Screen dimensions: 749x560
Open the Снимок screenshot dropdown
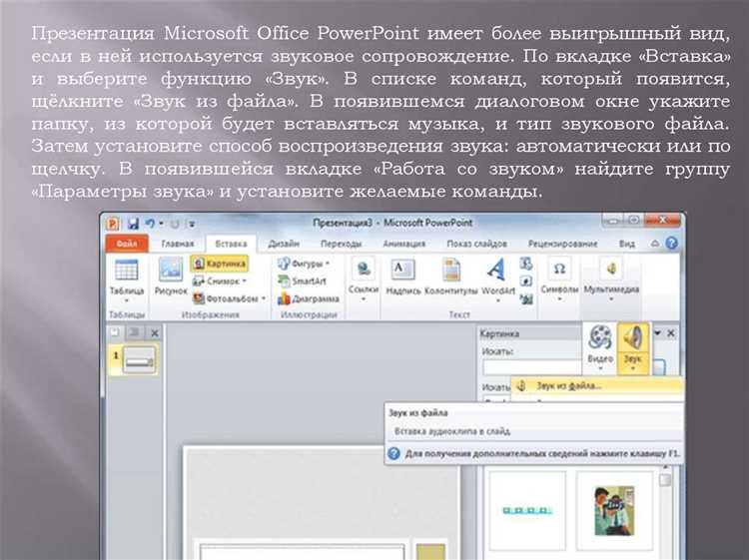(x=220, y=281)
